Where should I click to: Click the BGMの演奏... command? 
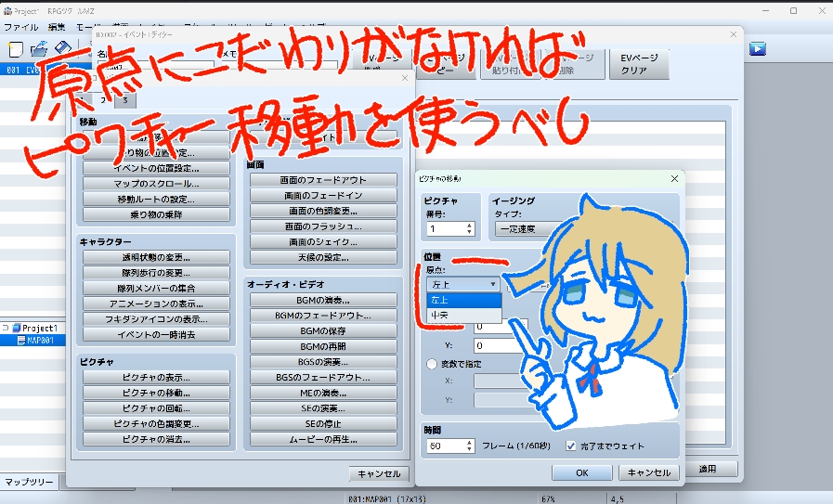(323, 300)
